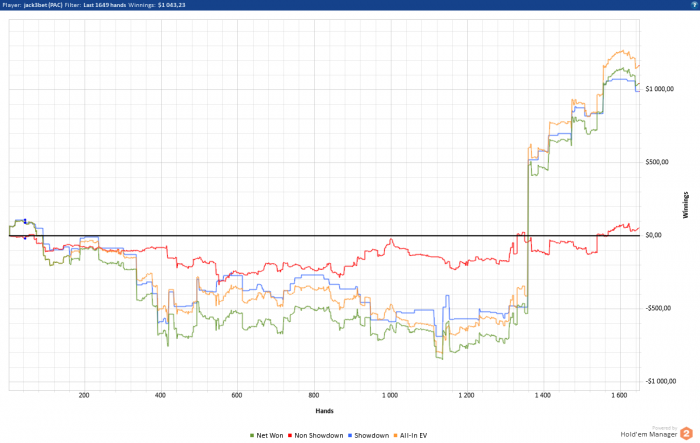The image size is (700, 443).
Task: Click the 800 hands x-axis label
Action: coord(314,395)
